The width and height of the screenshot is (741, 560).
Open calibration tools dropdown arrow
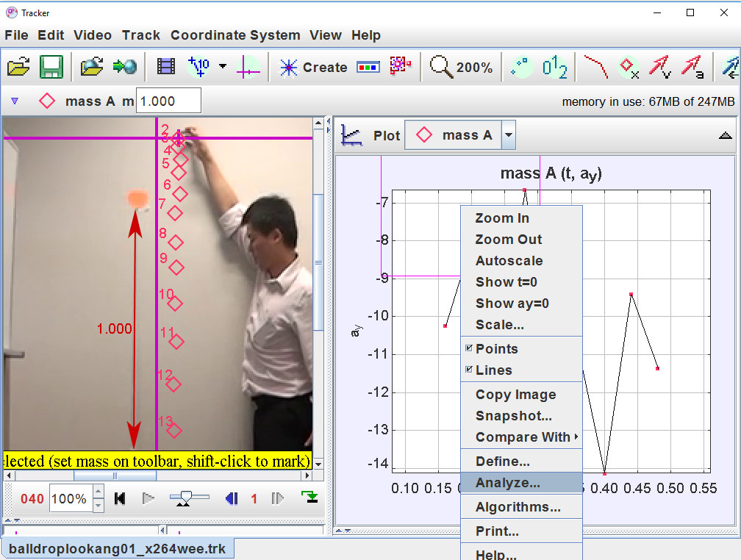coord(223,67)
